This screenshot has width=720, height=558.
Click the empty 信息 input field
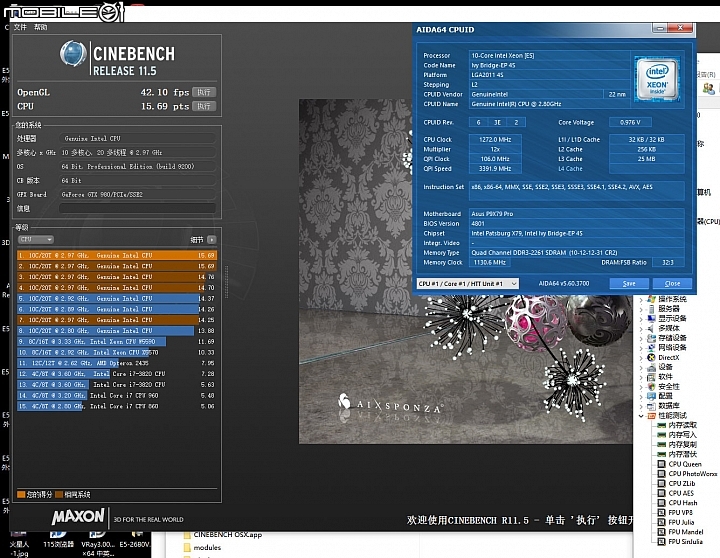tap(137, 209)
